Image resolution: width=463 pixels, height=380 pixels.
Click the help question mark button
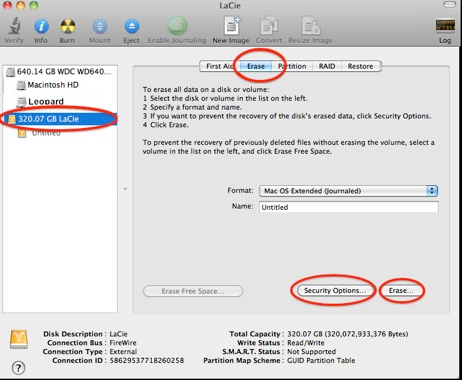coord(18,368)
